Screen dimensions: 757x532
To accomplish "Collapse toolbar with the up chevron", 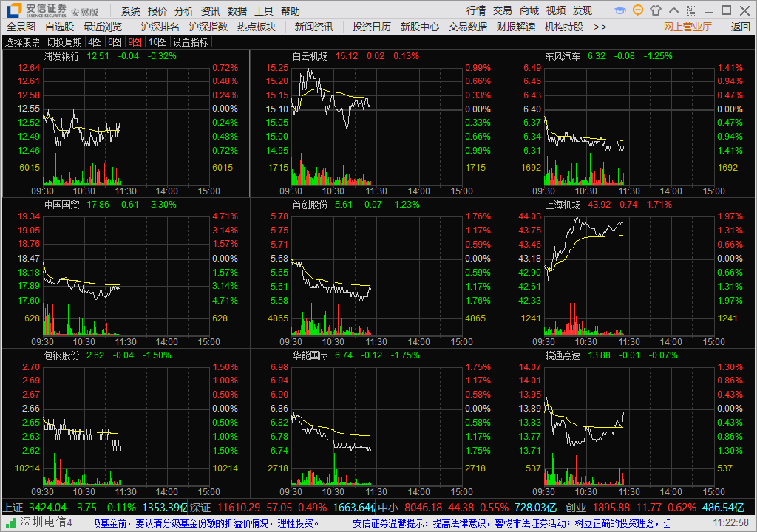I will pos(673,10).
